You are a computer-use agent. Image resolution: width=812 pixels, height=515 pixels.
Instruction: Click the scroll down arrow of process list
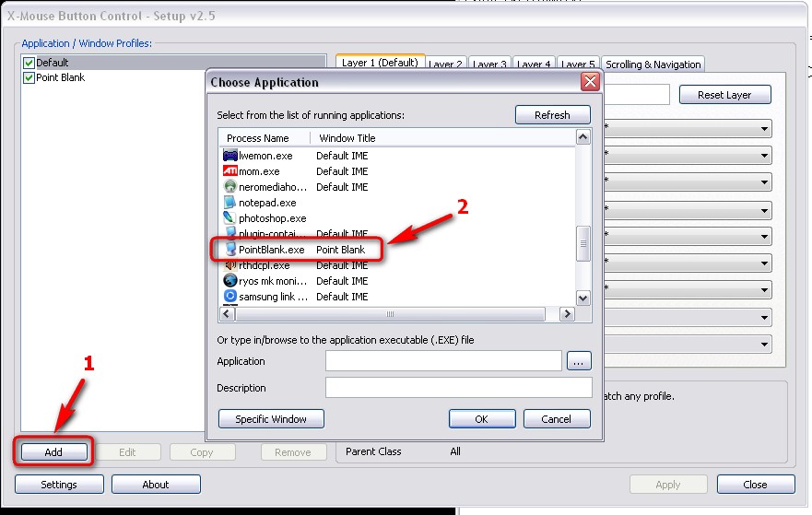pyautogui.click(x=583, y=298)
